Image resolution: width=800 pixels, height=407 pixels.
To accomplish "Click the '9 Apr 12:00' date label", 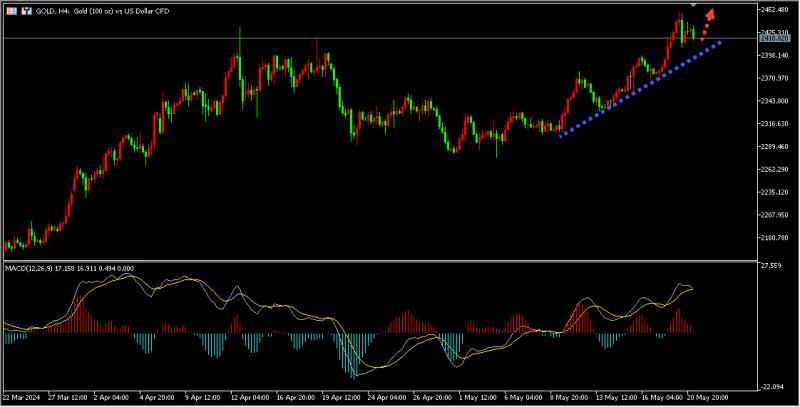I will (203, 397).
